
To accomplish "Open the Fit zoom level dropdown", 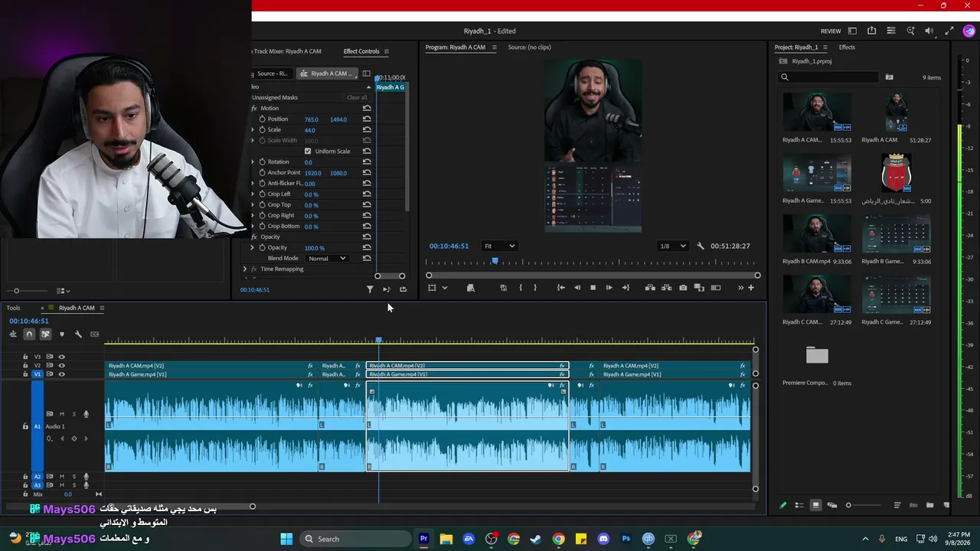I will (500, 246).
